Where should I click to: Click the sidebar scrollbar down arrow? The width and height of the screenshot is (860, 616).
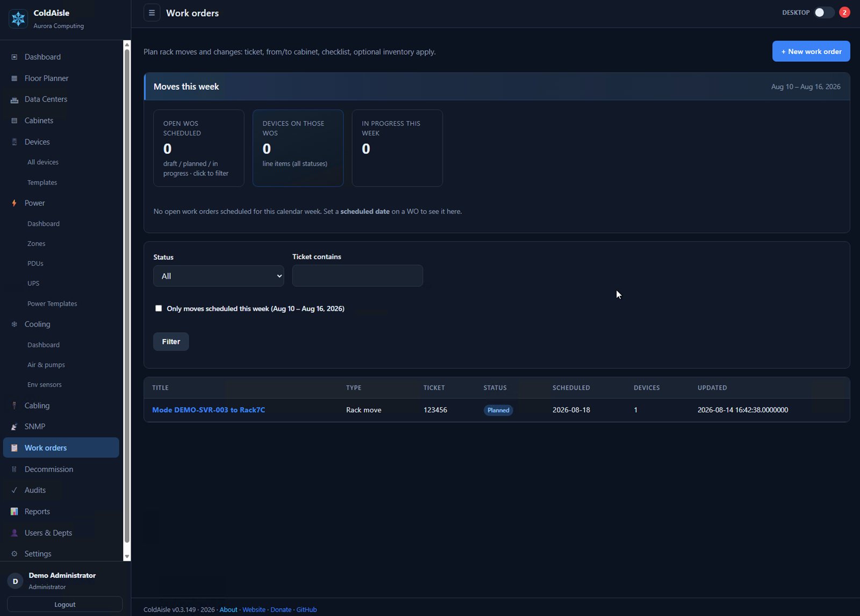click(x=127, y=557)
